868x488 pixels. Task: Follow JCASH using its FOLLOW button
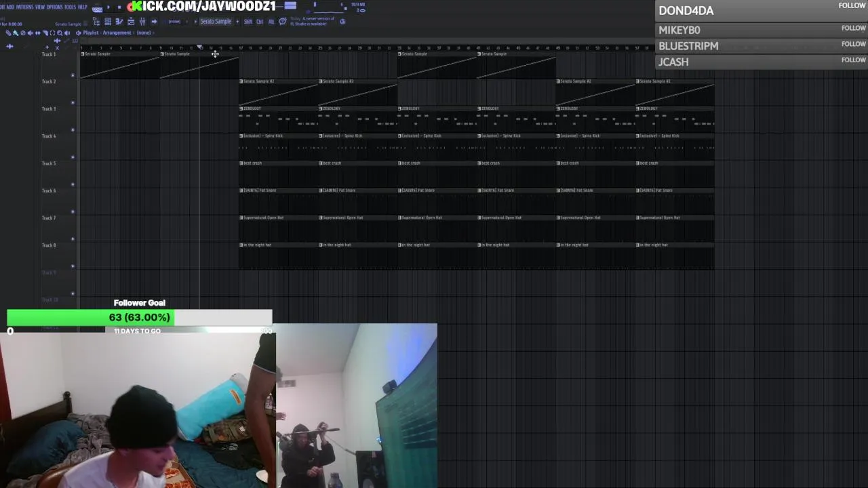click(x=853, y=60)
